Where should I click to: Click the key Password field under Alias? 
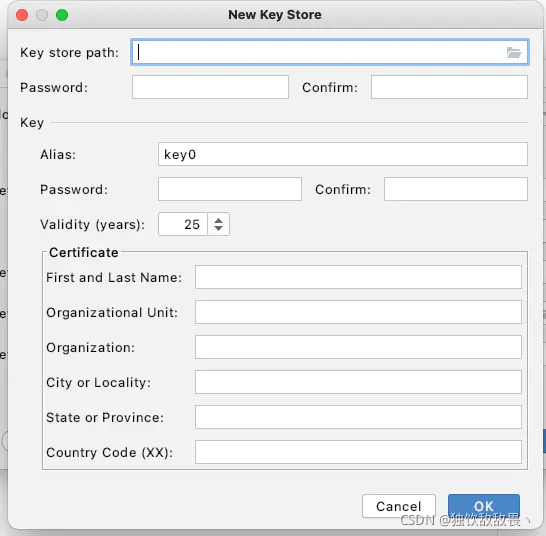pos(230,189)
